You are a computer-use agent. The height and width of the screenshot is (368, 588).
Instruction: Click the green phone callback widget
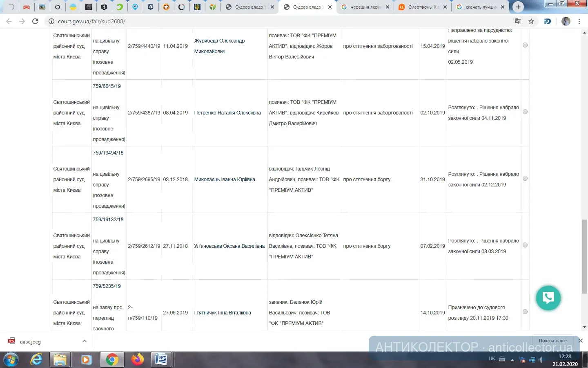548,298
